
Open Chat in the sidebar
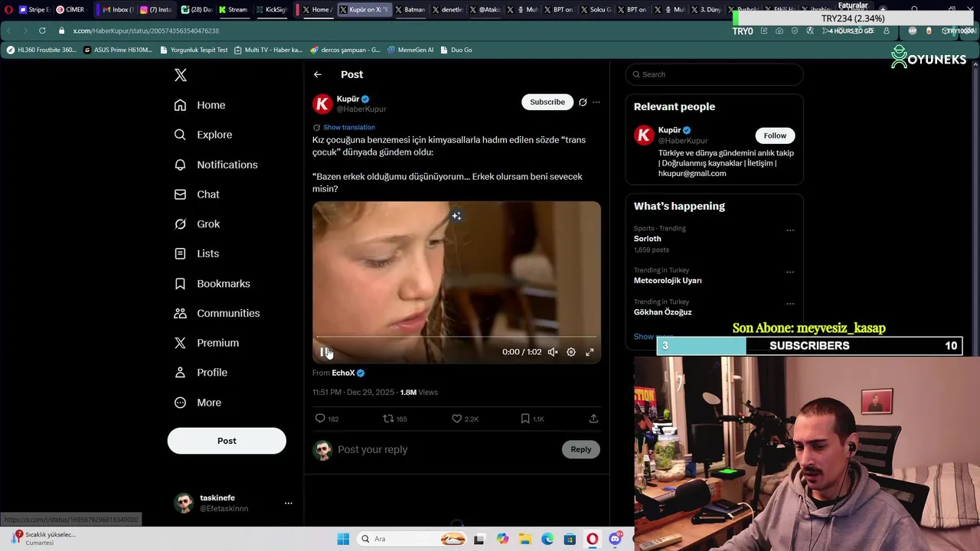click(x=197, y=194)
